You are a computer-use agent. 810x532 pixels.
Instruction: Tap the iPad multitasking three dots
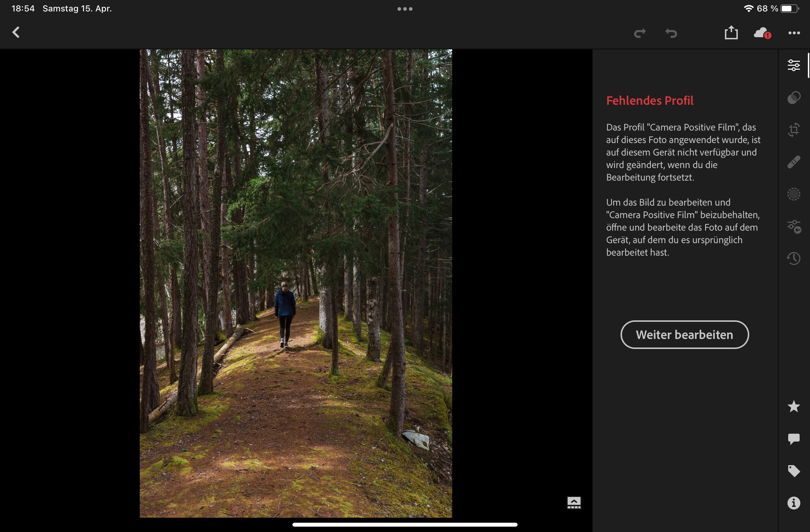[405, 9]
